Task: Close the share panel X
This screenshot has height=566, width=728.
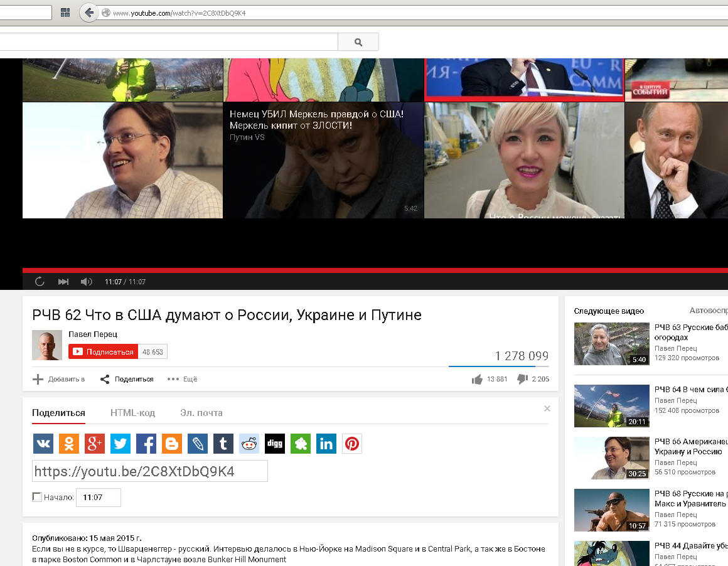Action: coord(547,408)
